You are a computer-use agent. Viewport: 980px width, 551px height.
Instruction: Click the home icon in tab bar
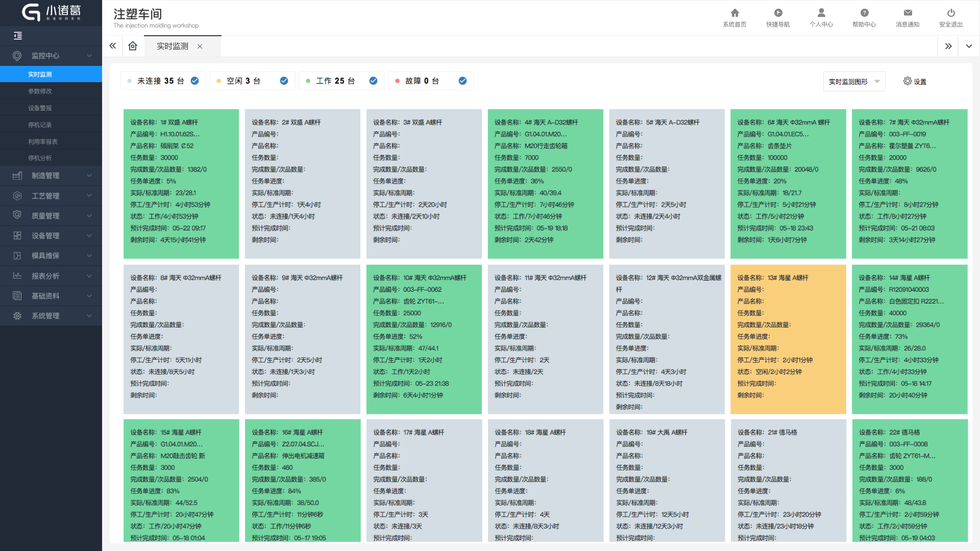(x=133, y=46)
